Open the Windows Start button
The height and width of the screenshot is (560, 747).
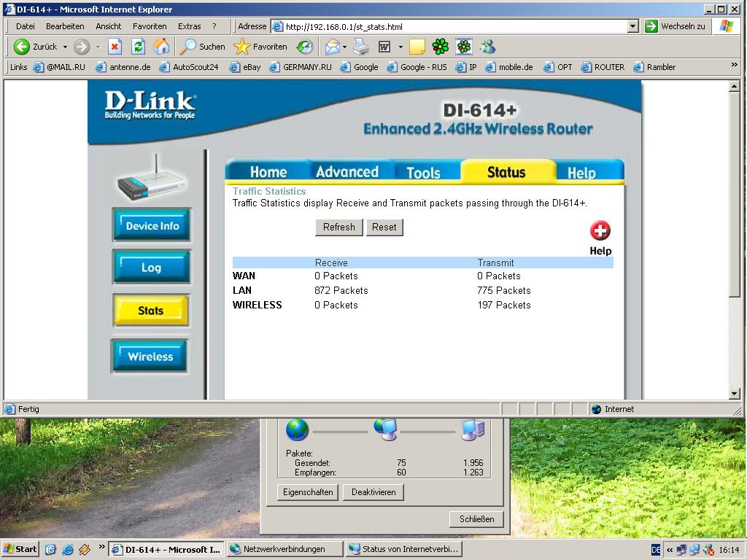pos(20,549)
